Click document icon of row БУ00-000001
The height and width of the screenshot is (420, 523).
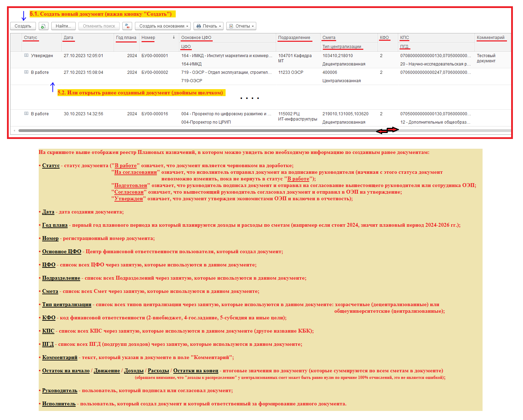coord(26,55)
